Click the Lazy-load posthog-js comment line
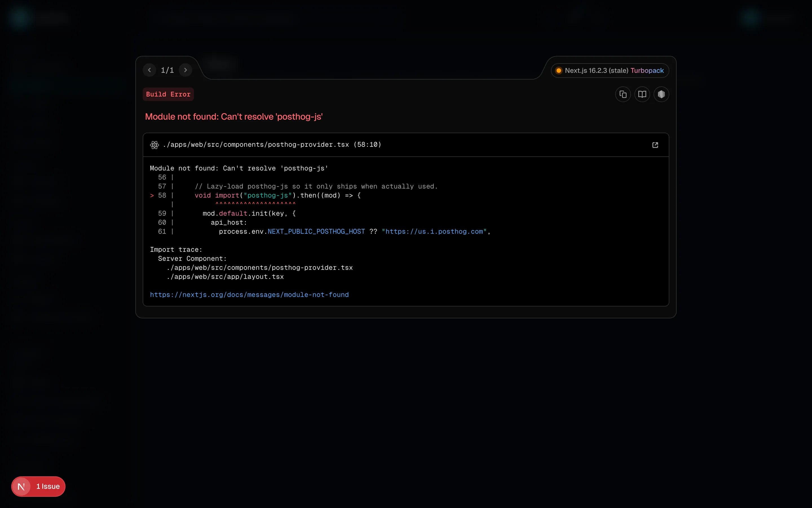Image resolution: width=812 pixels, height=508 pixels. point(316,187)
